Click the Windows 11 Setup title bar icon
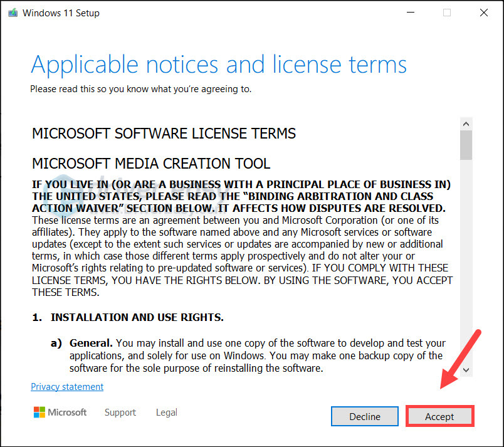The width and height of the screenshot is (504, 447). pos(11,13)
